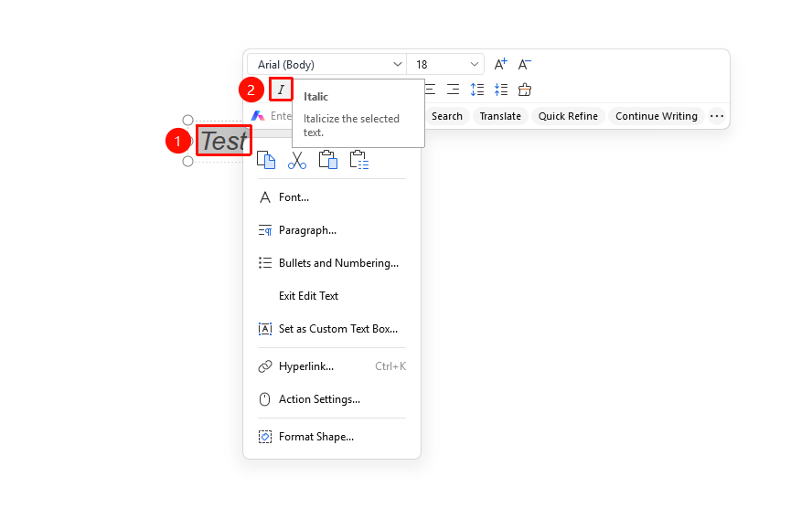Click the Translate button
This screenshot has width=812, height=519.
500,116
